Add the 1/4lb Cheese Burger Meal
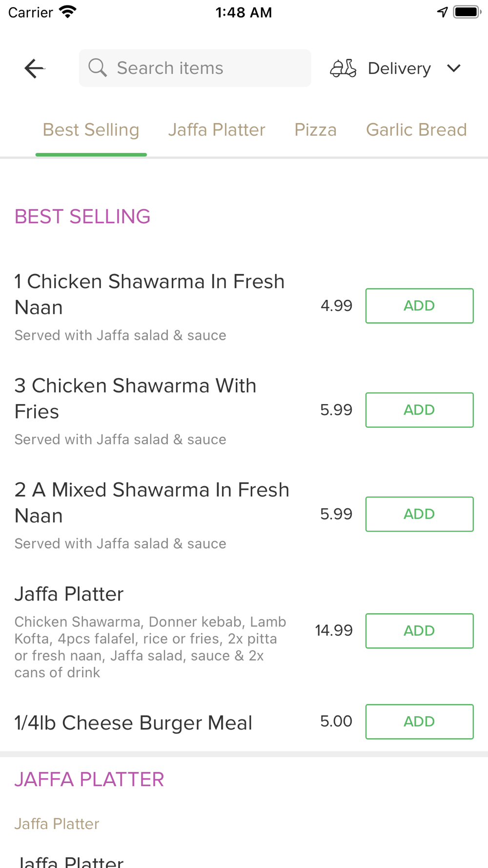Viewport: 488px width, 868px height. [x=419, y=722]
